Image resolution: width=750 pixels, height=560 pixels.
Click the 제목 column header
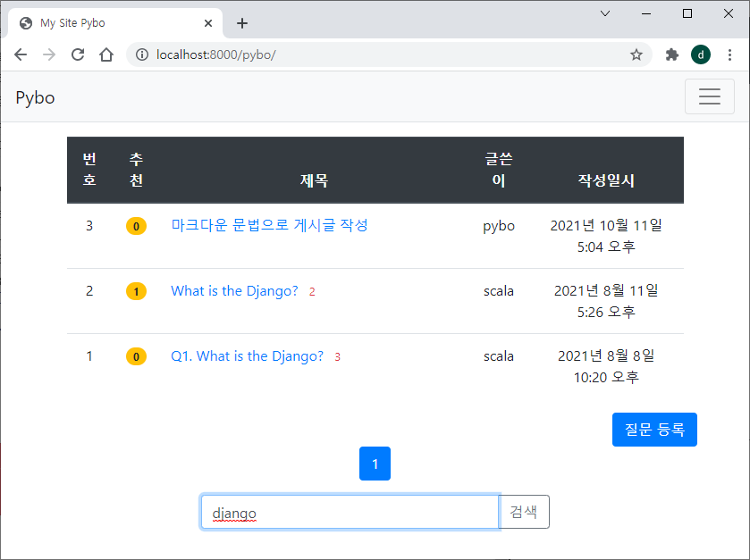(314, 180)
